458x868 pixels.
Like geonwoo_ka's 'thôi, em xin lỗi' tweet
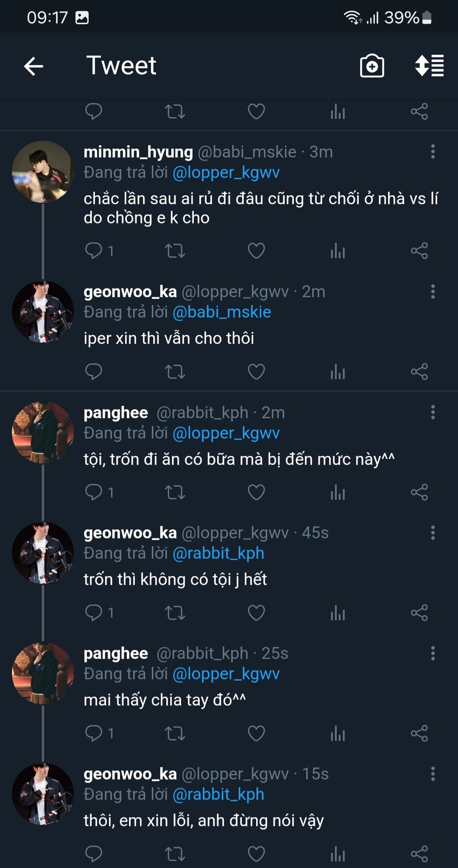pyautogui.click(x=256, y=854)
